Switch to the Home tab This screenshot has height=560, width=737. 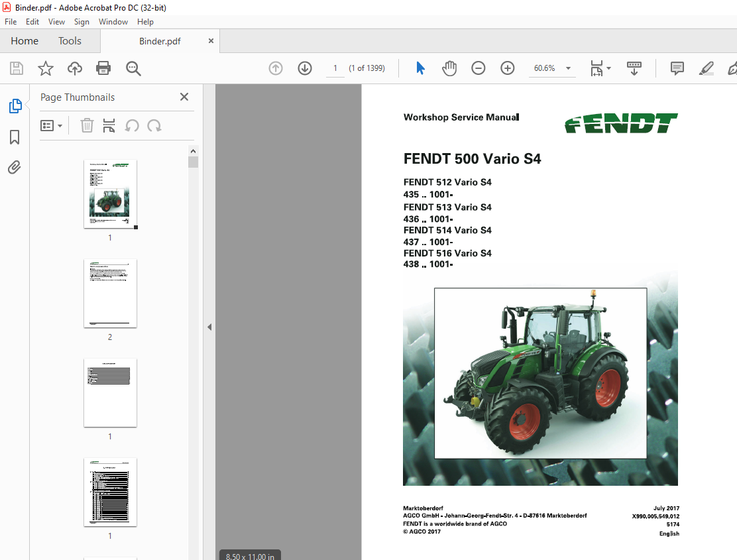(25, 41)
